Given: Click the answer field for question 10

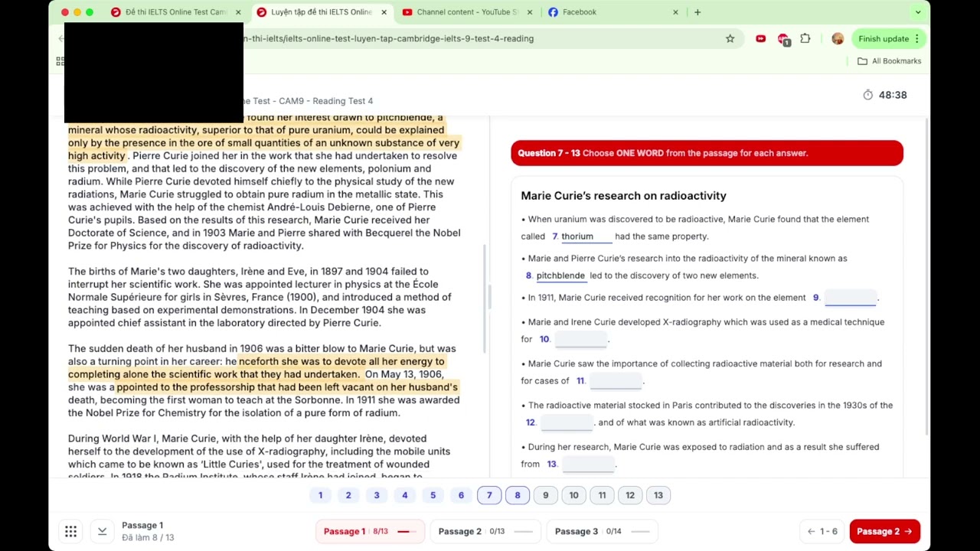Looking at the screenshot, I should 580,339.
